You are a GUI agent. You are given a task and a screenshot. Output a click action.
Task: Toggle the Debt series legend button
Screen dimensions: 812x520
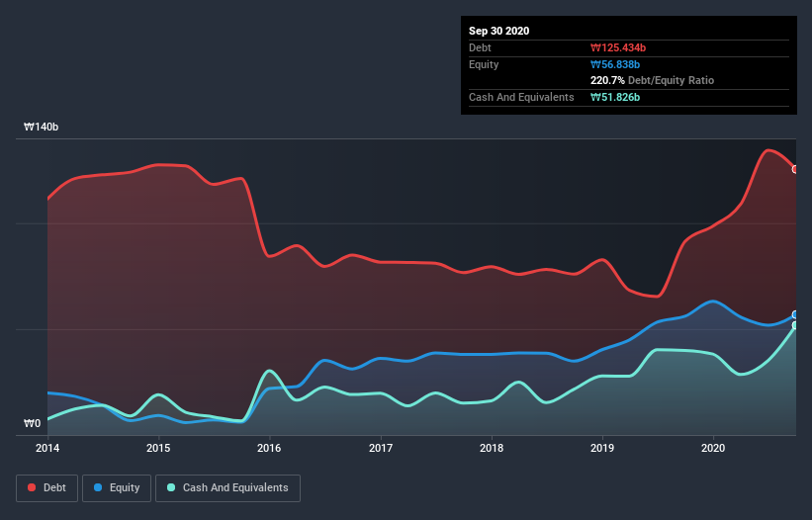click(x=46, y=488)
